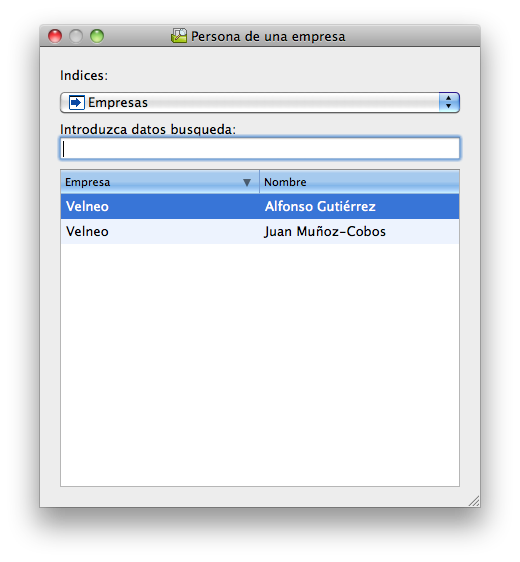The image size is (520, 562).
Task: Select the Juan Muñoz-Cobos name cell
Action: [359, 232]
